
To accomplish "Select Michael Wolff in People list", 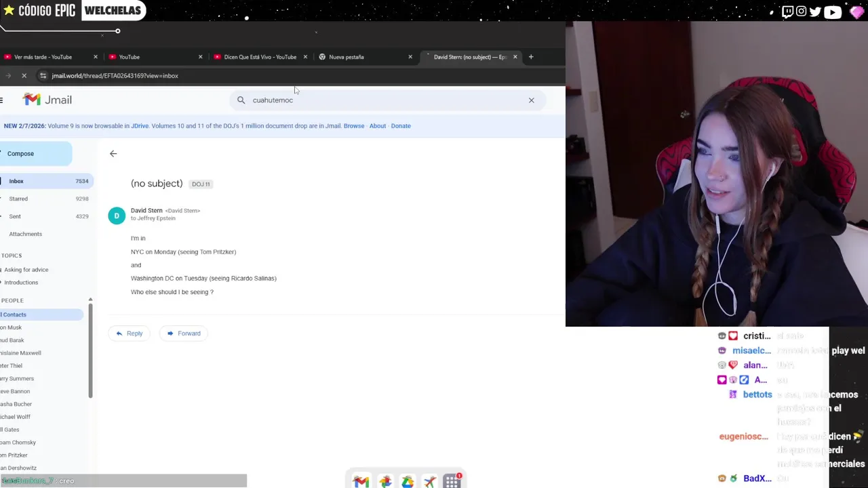I will tap(15, 417).
